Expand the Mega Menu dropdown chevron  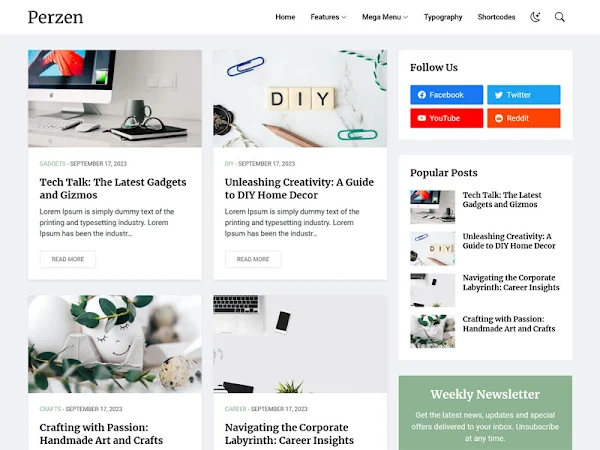406,17
